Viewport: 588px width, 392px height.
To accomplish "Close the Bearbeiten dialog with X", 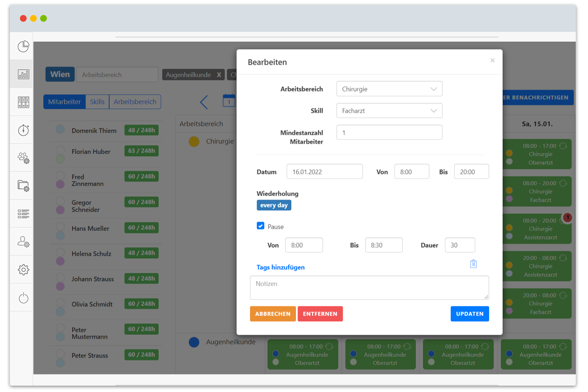I will click(x=492, y=60).
